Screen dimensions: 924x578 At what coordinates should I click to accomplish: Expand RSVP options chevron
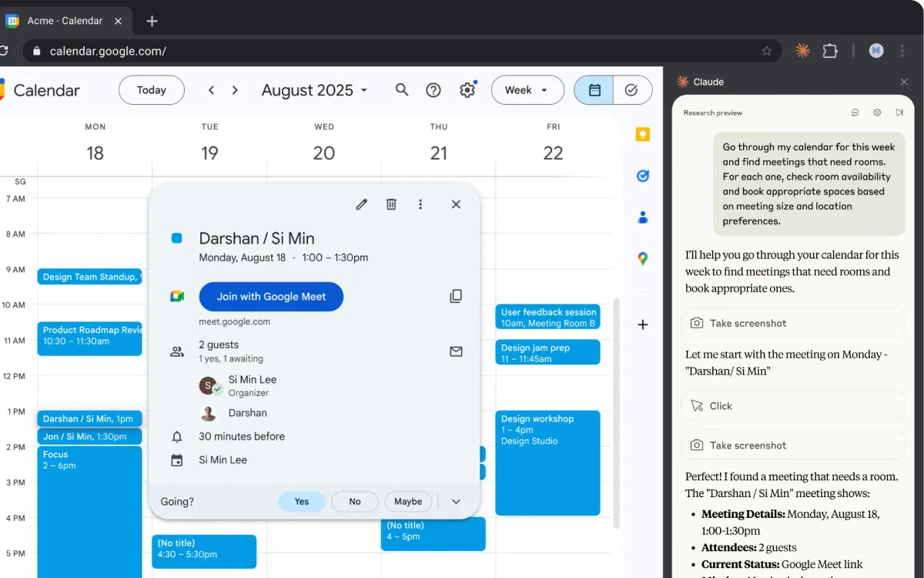(456, 502)
